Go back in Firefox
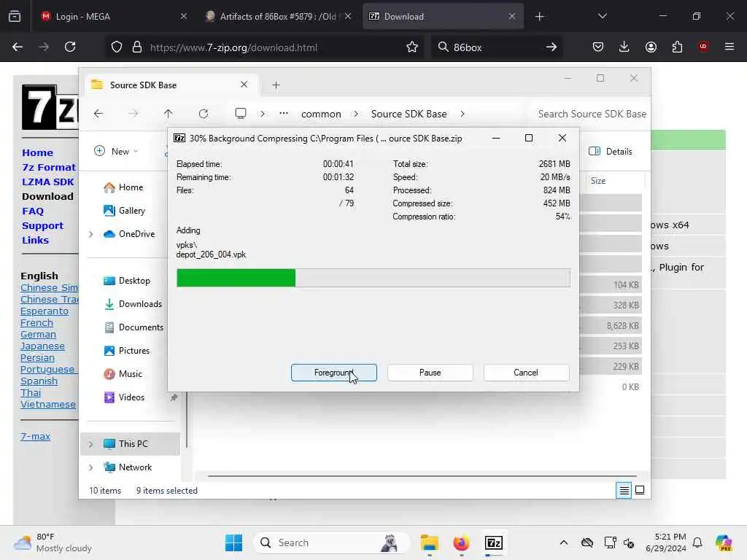 pyautogui.click(x=18, y=47)
